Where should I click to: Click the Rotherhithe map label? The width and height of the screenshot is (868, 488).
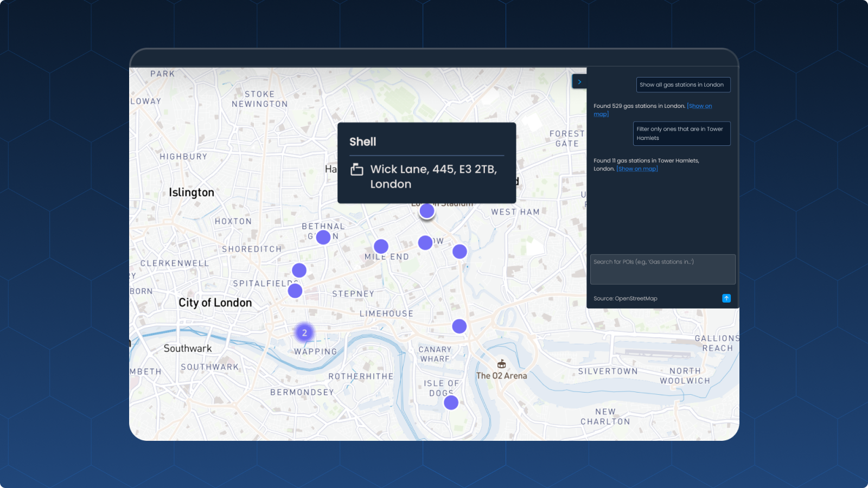(x=361, y=376)
